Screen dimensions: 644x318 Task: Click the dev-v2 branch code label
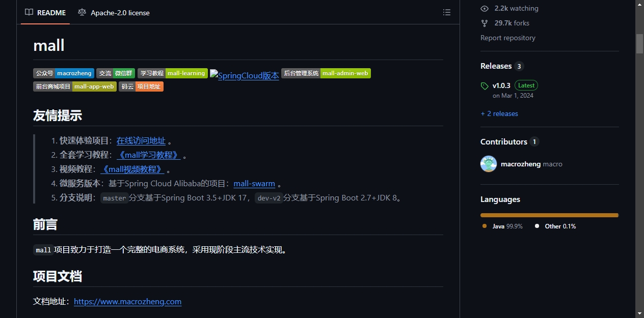coord(269,198)
